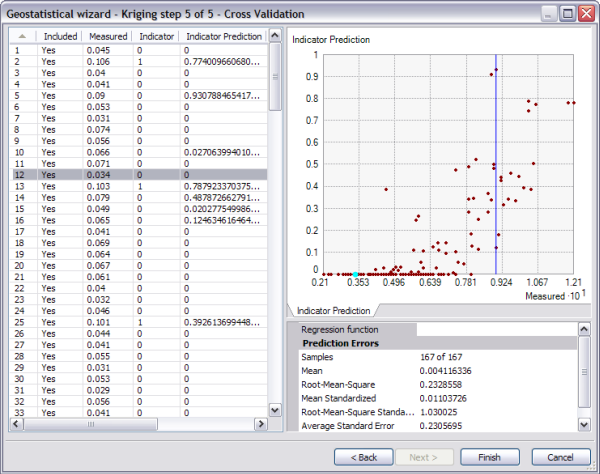Click the table vertical scrollbar thumb
Screen dimensions: 600x474
click(275, 77)
